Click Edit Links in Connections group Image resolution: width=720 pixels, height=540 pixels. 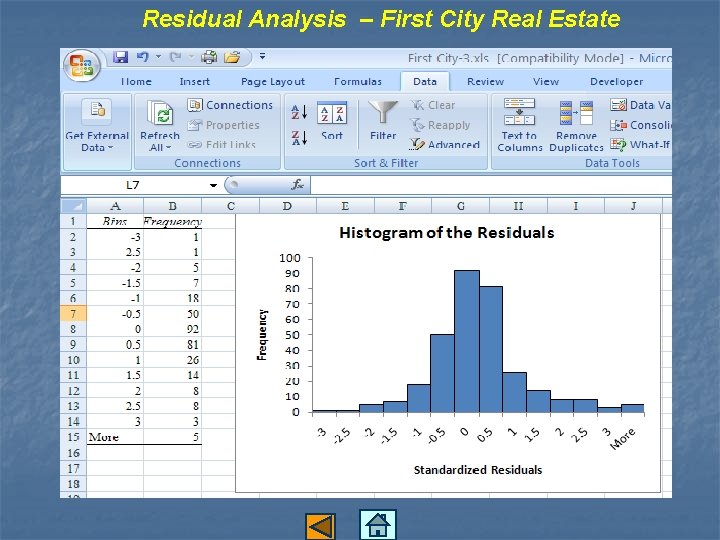221,145
